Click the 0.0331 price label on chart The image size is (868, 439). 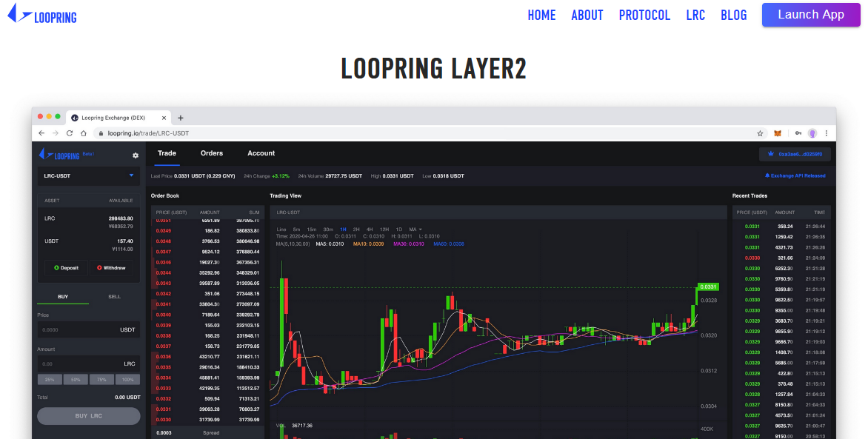pos(708,286)
